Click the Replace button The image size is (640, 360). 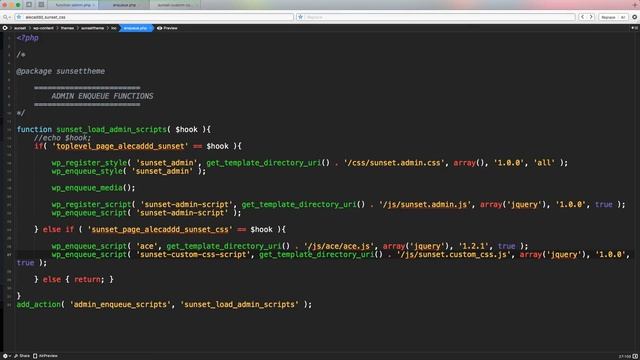pos(608,17)
